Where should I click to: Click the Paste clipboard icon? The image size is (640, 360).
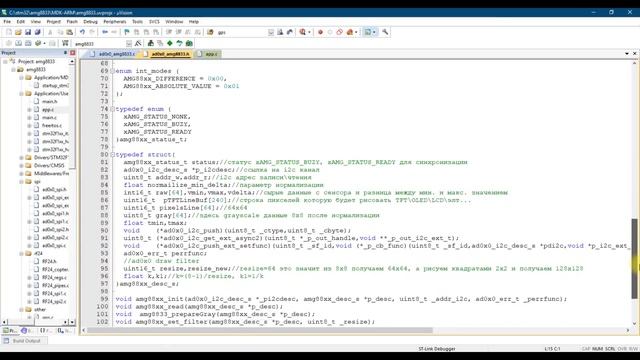tap(70, 32)
